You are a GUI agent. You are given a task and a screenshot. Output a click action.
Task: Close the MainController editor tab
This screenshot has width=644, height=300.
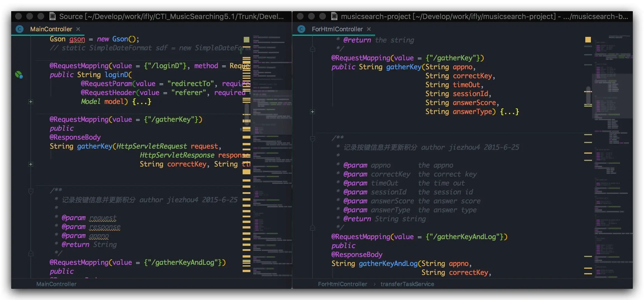tap(78, 29)
